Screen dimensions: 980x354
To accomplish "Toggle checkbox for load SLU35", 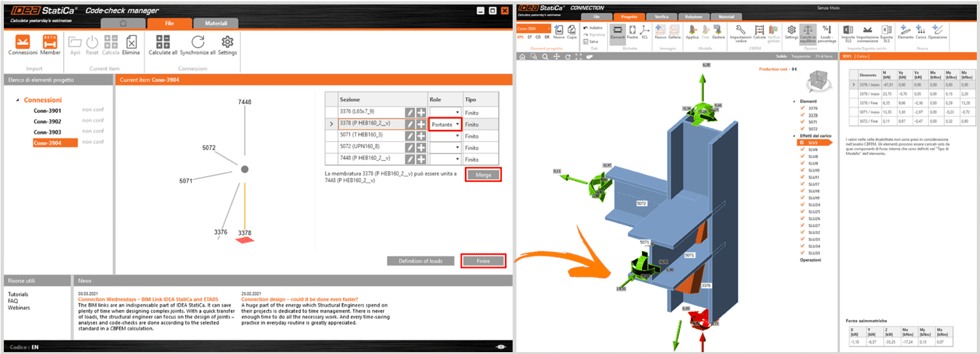I will [801, 253].
